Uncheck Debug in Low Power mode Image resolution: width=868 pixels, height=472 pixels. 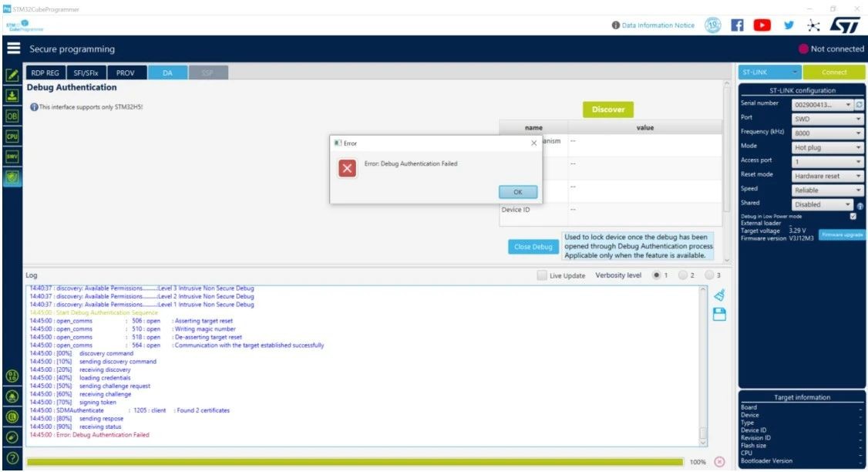point(853,217)
